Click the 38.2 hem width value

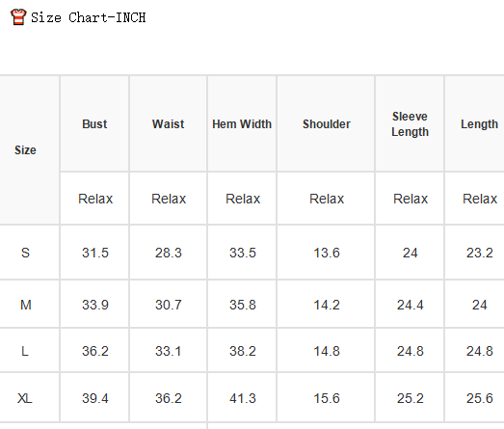click(x=243, y=351)
